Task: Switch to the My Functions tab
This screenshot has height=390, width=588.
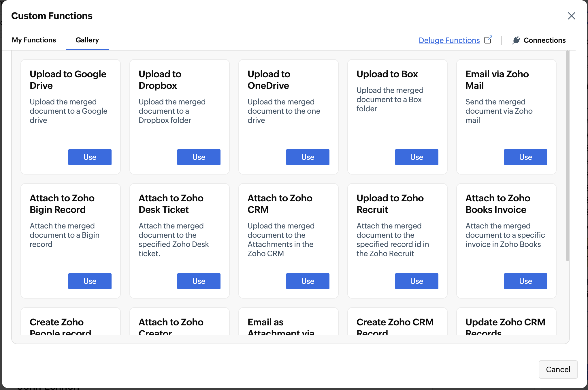Action: [x=34, y=40]
